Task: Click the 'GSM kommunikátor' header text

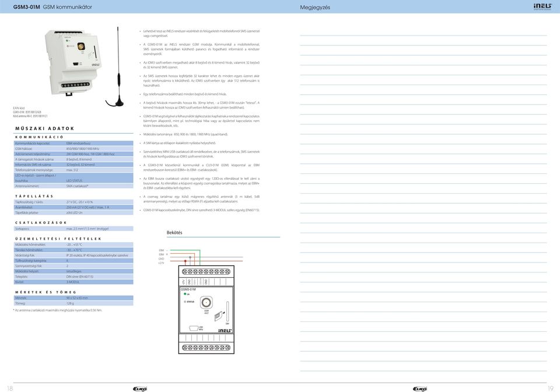Action: coord(68,7)
